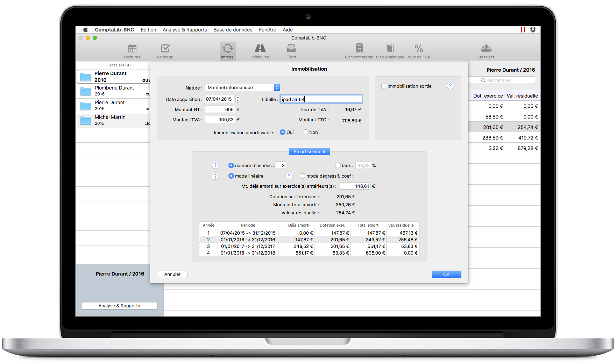Open the Ecritures toolbar icon
The width and height of the screenshot is (616, 364).
pyautogui.click(x=132, y=51)
